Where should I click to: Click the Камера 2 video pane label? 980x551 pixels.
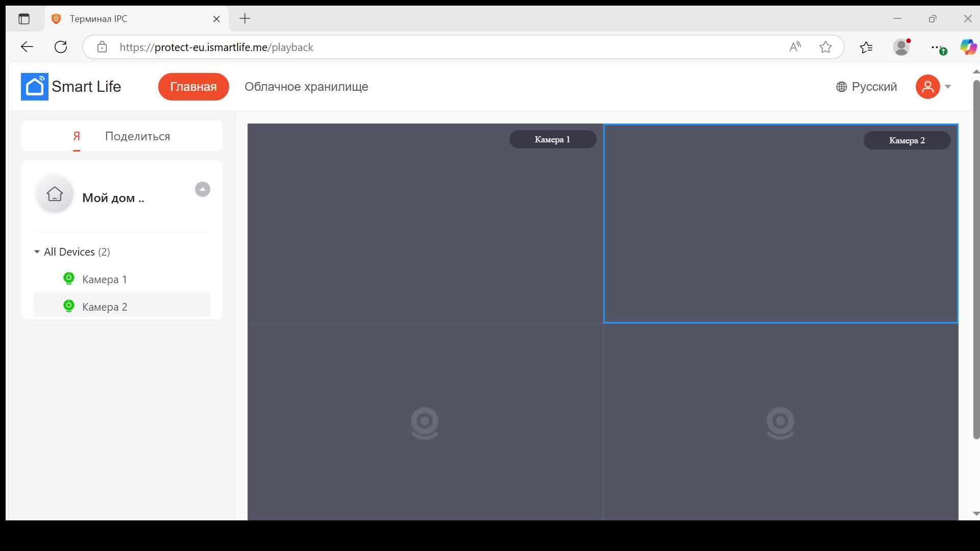907,140
